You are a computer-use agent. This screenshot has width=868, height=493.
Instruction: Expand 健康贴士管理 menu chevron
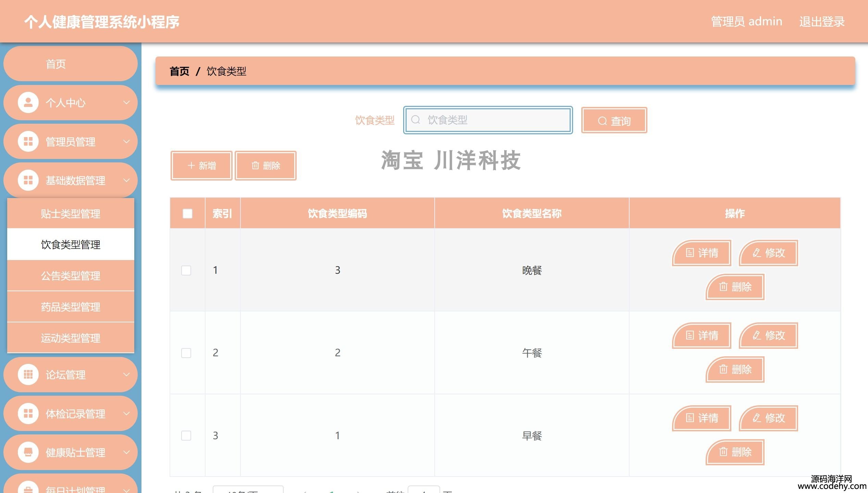pyautogui.click(x=126, y=452)
